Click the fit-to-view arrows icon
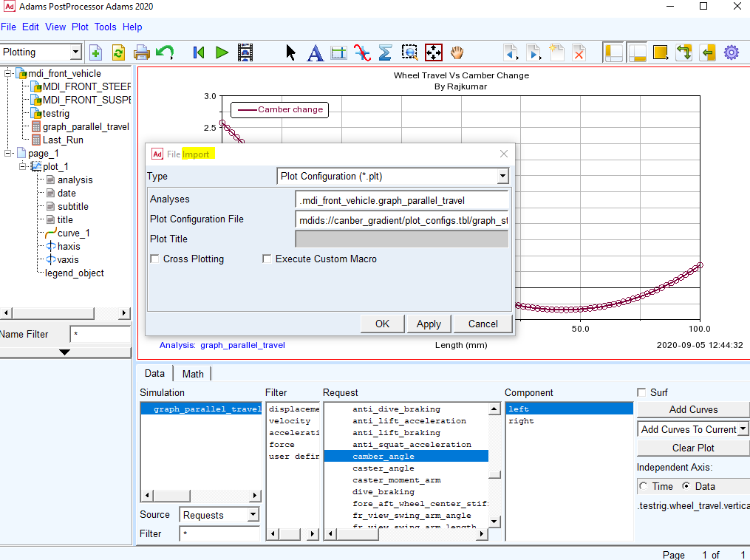The height and width of the screenshot is (560, 750). click(x=434, y=52)
